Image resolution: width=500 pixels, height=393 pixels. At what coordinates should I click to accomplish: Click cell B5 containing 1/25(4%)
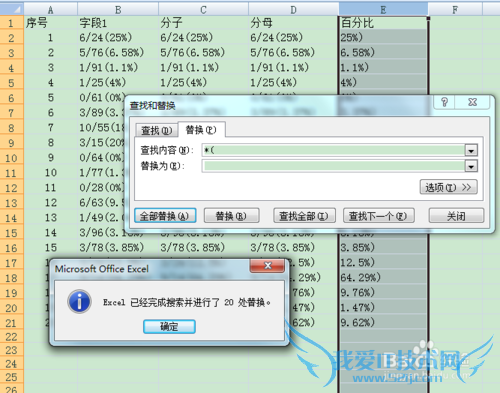pos(118,82)
